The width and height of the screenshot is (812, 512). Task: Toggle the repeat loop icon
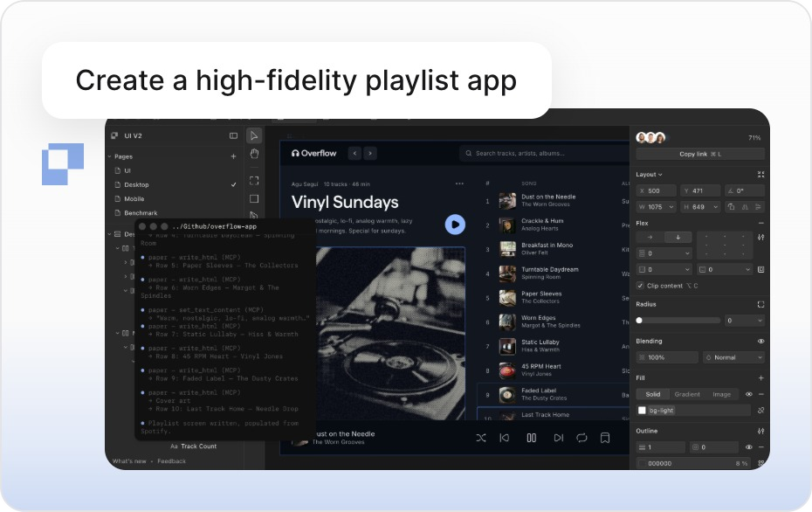click(581, 438)
